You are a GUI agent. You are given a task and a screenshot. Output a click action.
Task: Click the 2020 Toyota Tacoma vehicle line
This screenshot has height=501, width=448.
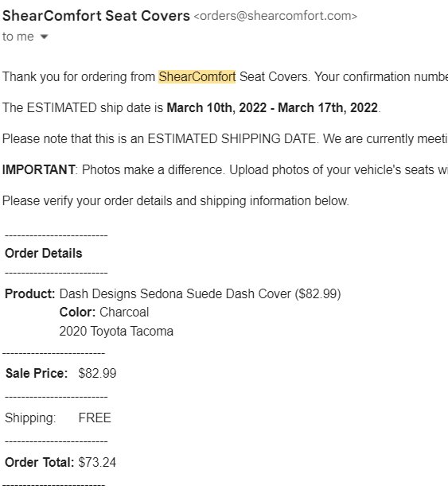pos(116,331)
